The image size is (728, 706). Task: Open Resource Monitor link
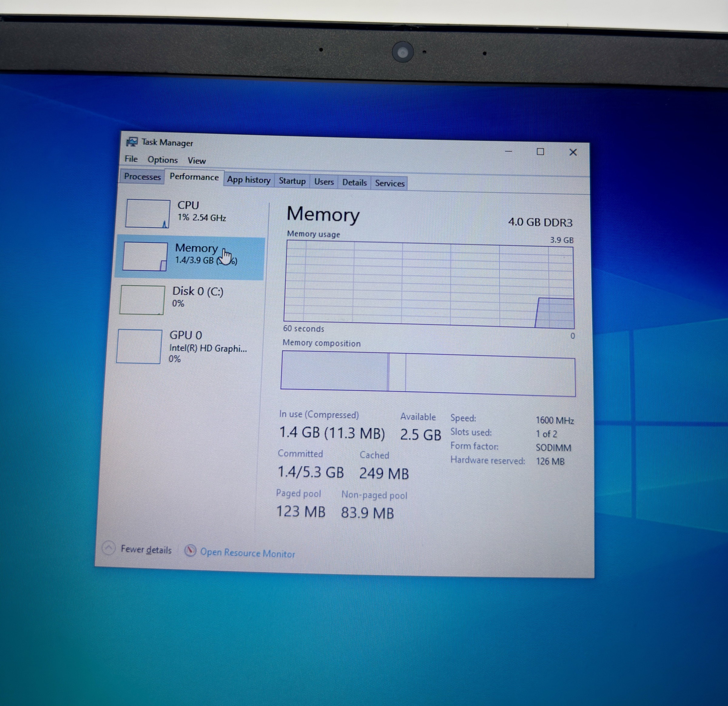click(x=248, y=553)
